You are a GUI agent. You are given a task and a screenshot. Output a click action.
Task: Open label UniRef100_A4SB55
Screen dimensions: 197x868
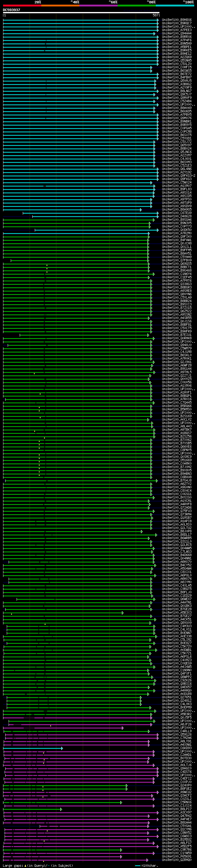pos(177,318)
